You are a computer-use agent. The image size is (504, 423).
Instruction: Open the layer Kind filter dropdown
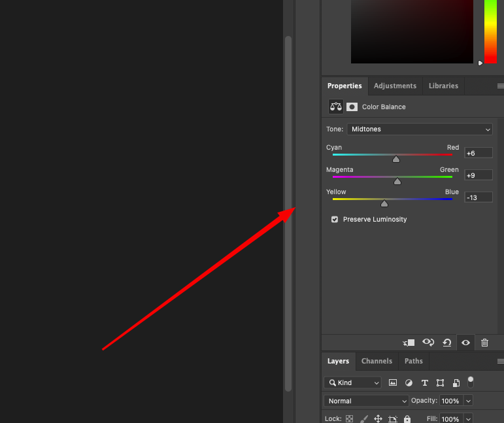[352, 383]
